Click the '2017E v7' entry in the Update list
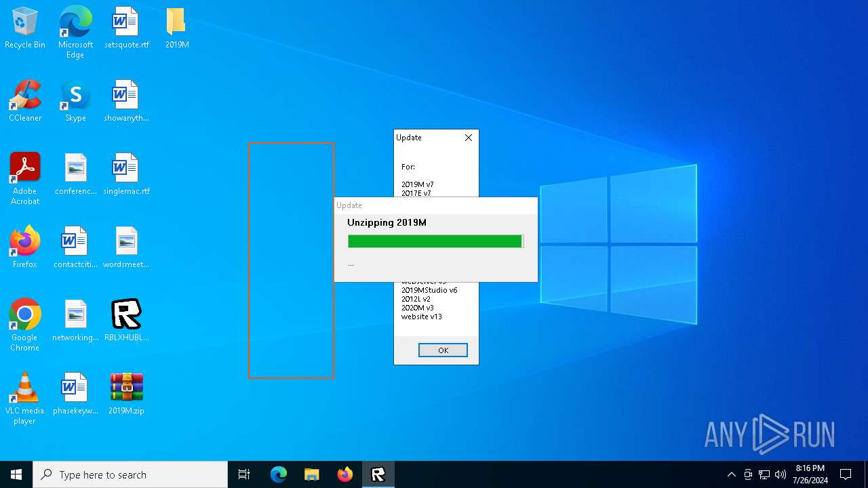Viewport: 868px width, 488px height. [x=416, y=193]
